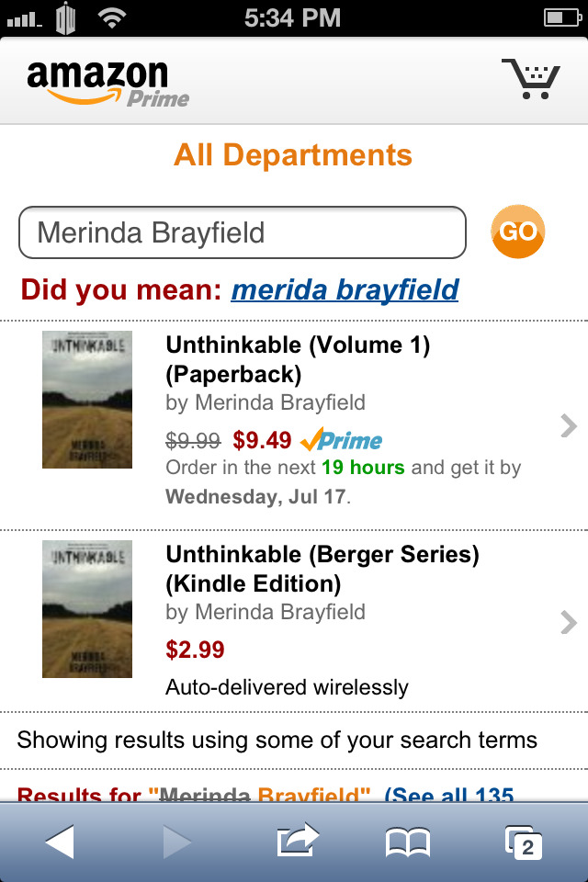Follow the "merida brayfield" suggestion link
The height and width of the screenshot is (882, 588).
[x=345, y=290]
